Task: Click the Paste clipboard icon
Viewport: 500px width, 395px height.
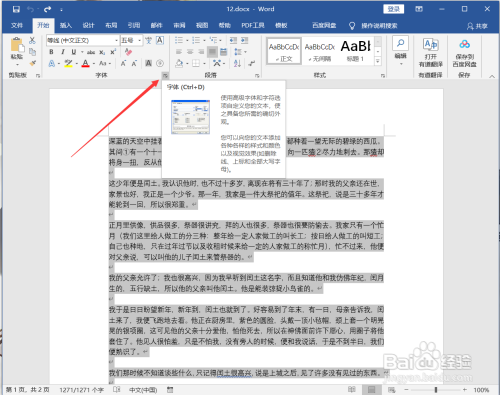Action: [17, 45]
